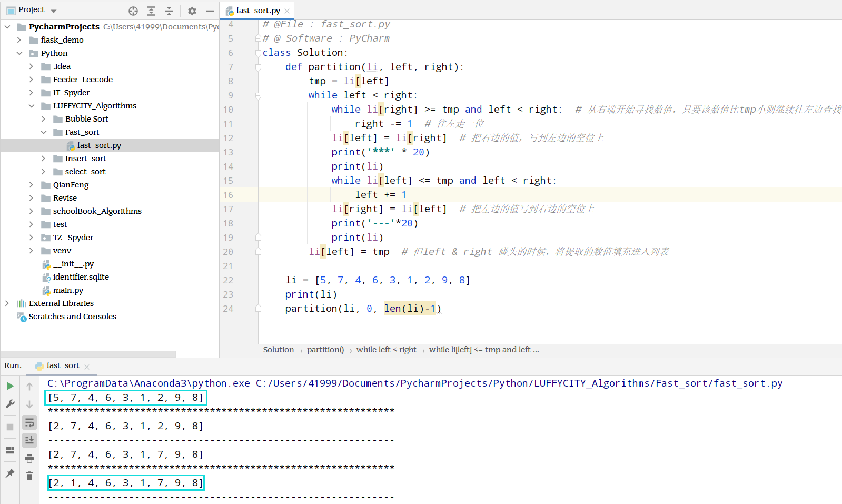Viewport: 842px width, 504px height.
Task: Print the console output via printer icon
Action: coord(29,458)
